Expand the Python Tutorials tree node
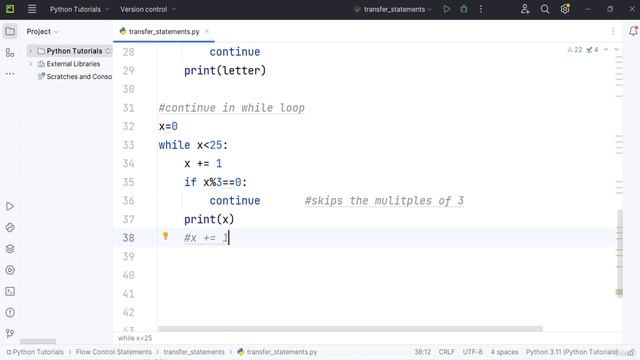640x360 pixels. (30, 51)
